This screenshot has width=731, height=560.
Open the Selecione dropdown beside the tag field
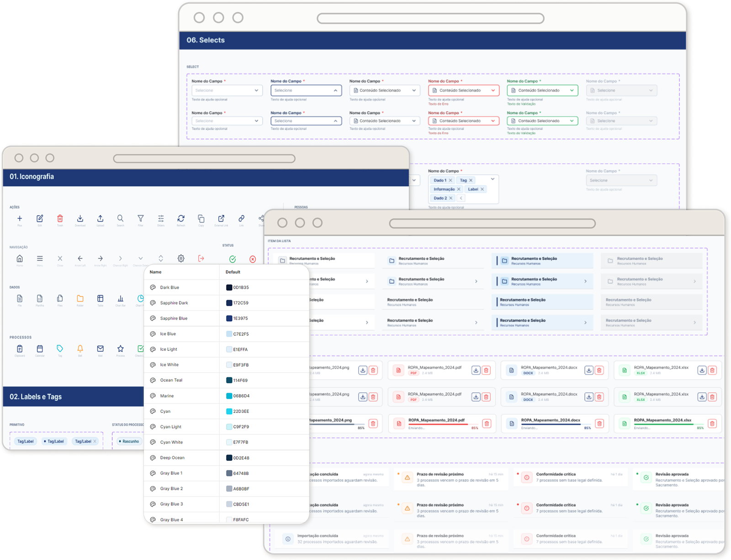[621, 180]
